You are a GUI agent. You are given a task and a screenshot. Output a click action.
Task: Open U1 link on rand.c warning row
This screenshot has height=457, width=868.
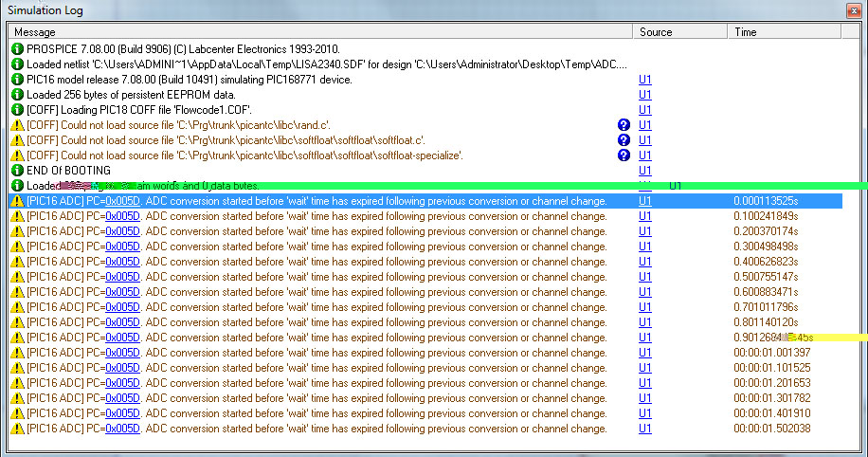[645, 125]
